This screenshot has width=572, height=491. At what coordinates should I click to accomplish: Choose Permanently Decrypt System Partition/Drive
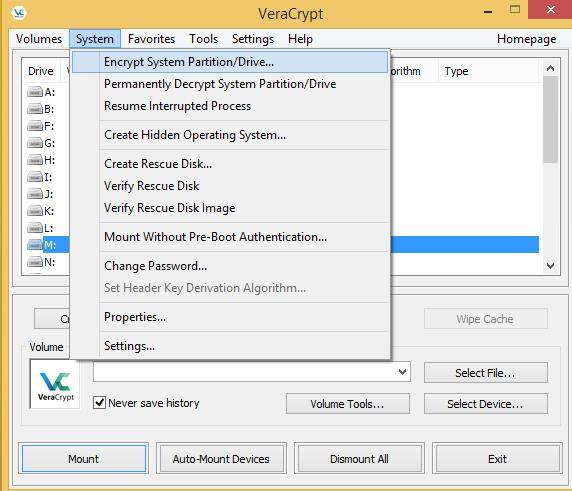(230, 84)
